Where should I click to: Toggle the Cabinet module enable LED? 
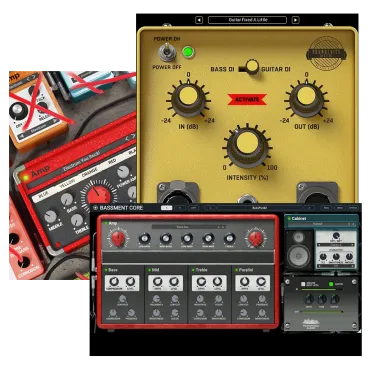pyautogui.click(x=289, y=219)
